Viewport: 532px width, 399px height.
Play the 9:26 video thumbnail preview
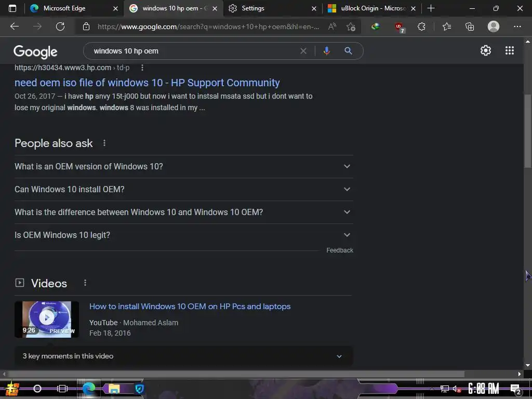(47, 320)
